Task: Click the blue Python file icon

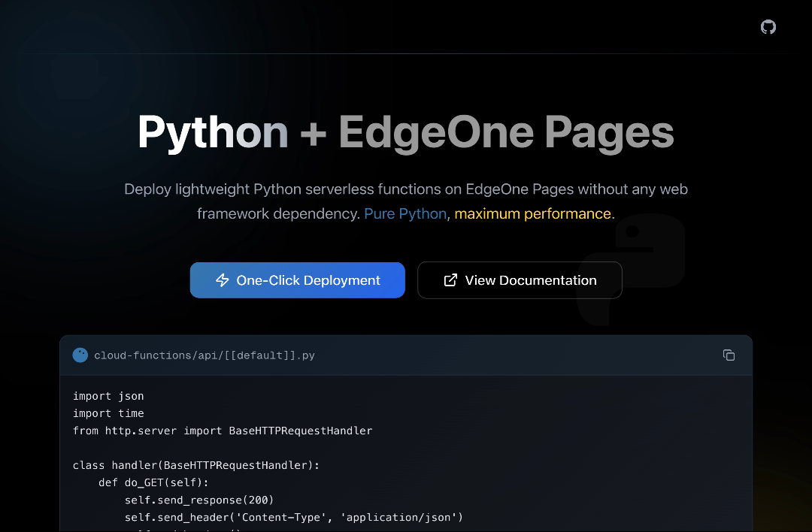Action: pyautogui.click(x=80, y=355)
